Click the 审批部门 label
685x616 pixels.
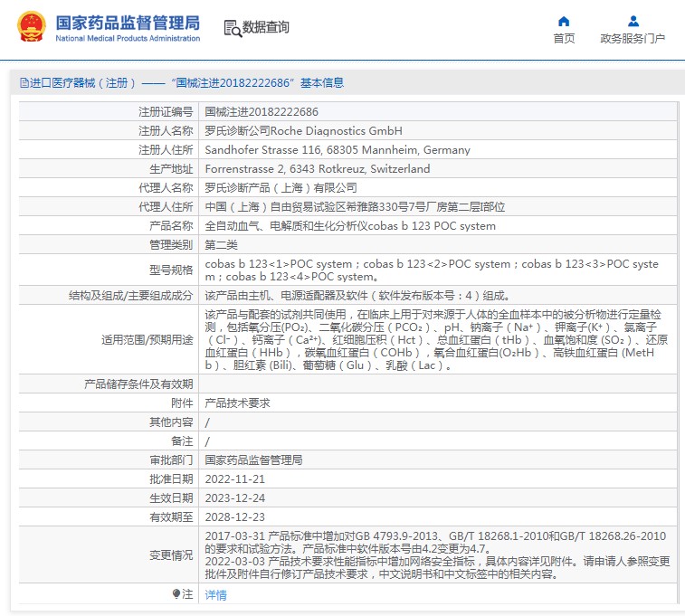click(171, 460)
